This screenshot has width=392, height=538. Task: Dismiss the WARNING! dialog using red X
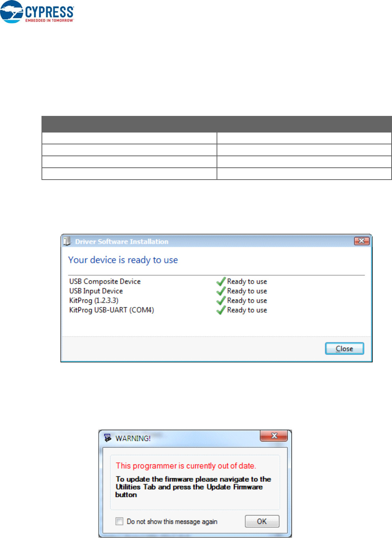[274, 436]
